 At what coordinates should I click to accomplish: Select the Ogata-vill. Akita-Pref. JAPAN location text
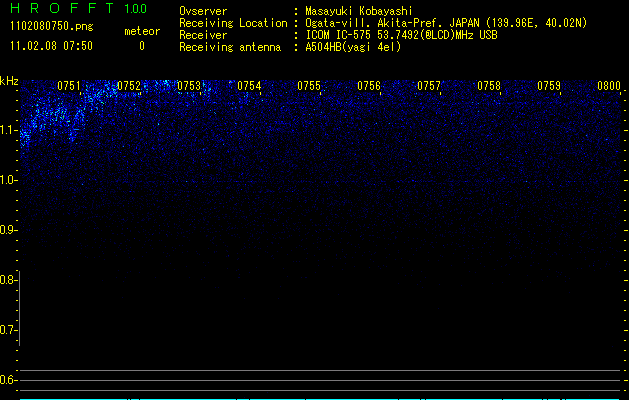click(446, 23)
